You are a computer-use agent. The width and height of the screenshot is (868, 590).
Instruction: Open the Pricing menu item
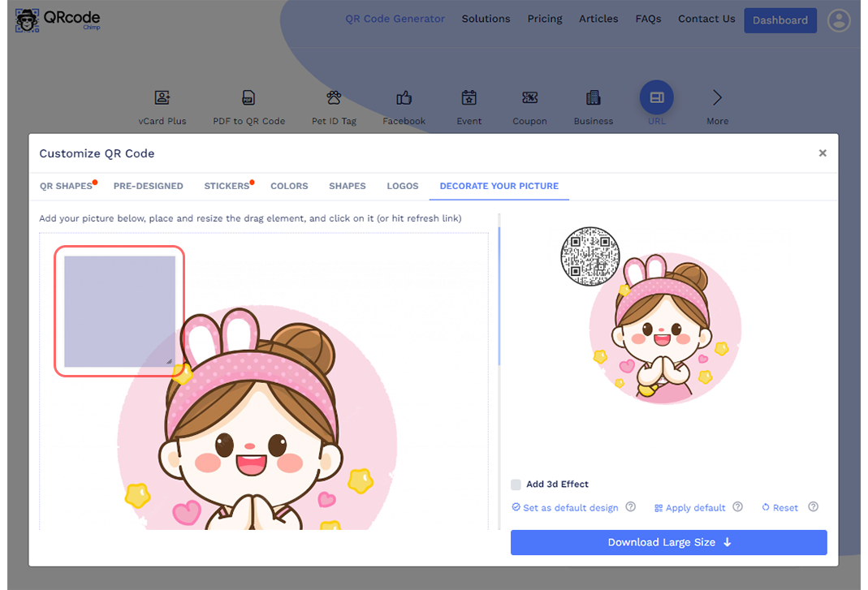545,19
